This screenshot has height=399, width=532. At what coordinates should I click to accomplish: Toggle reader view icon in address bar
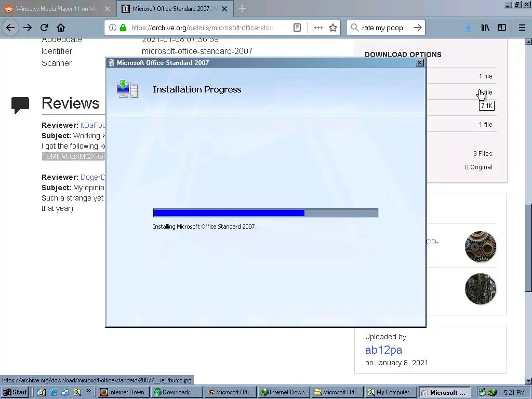click(297, 28)
